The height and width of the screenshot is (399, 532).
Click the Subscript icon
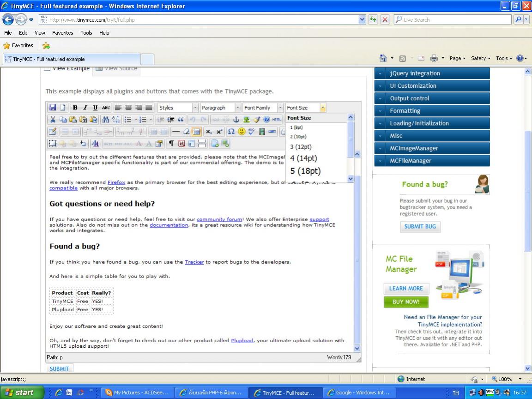click(x=209, y=132)
